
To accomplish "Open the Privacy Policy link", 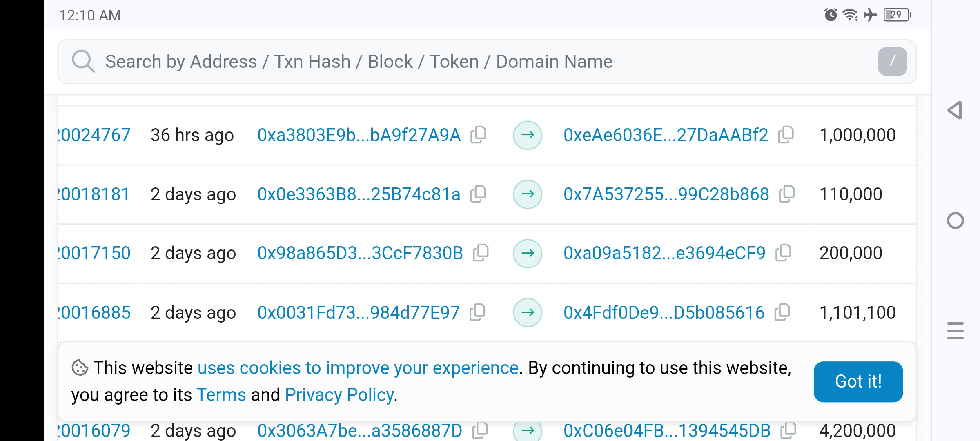I will pyautogui.click(x=339, y=395).
